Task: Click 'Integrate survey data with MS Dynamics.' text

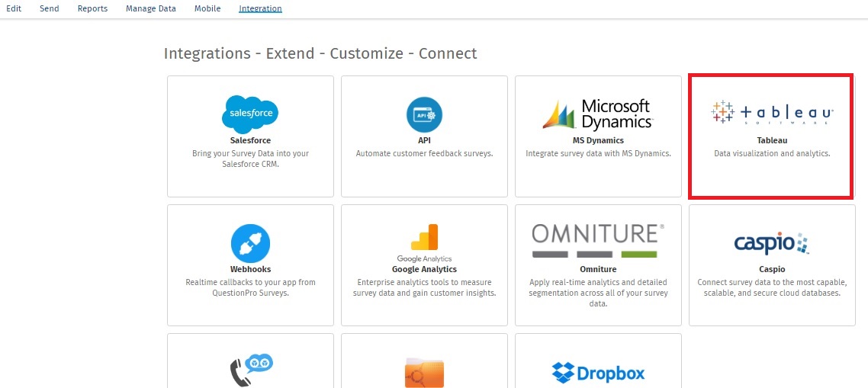Action: (598, 153)
